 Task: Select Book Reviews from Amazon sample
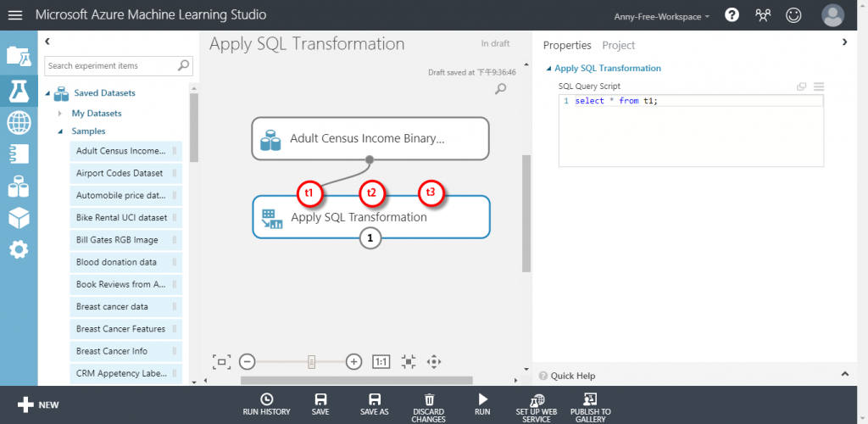[x=125, y=285]
